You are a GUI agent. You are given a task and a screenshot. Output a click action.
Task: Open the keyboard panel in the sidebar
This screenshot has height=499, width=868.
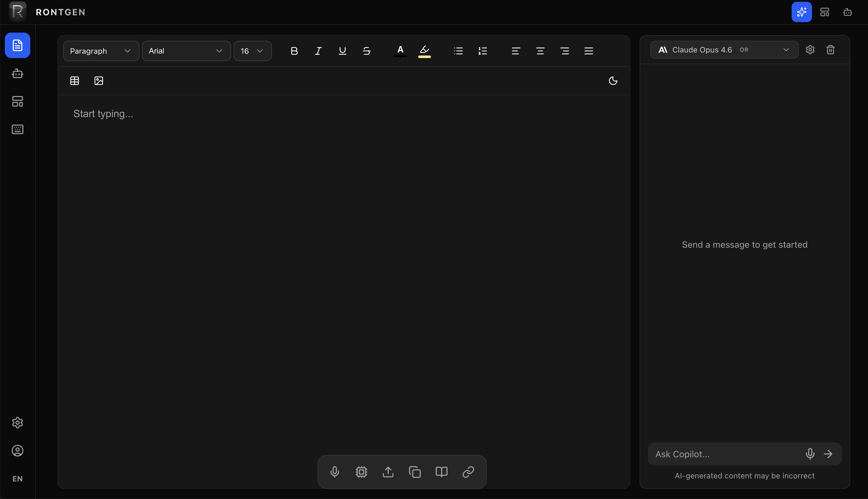tap(18, 129)
